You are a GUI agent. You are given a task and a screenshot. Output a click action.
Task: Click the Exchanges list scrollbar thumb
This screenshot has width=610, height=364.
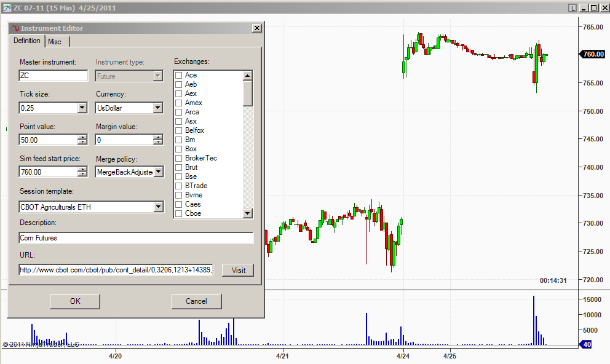(x=247, y=93)
